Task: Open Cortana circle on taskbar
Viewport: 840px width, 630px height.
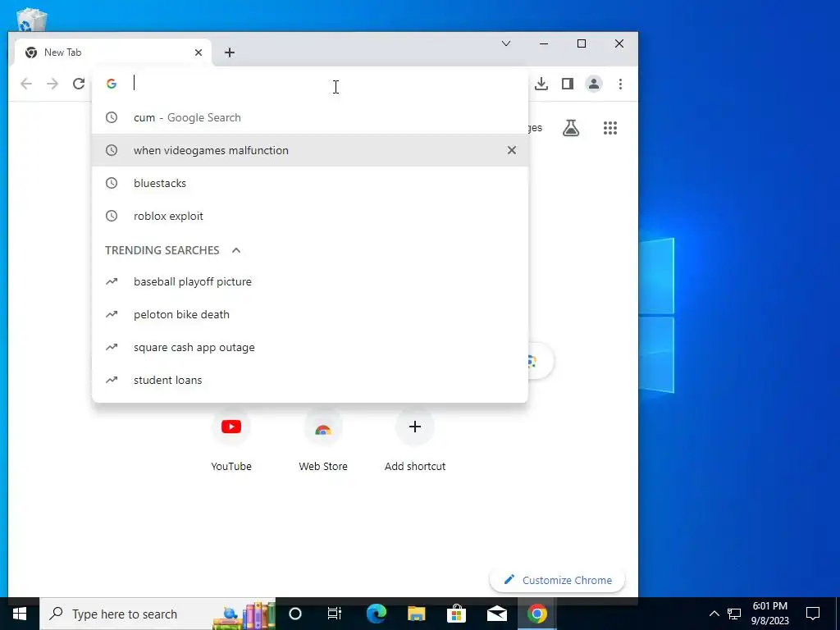Action: click(x=295, y=614)
